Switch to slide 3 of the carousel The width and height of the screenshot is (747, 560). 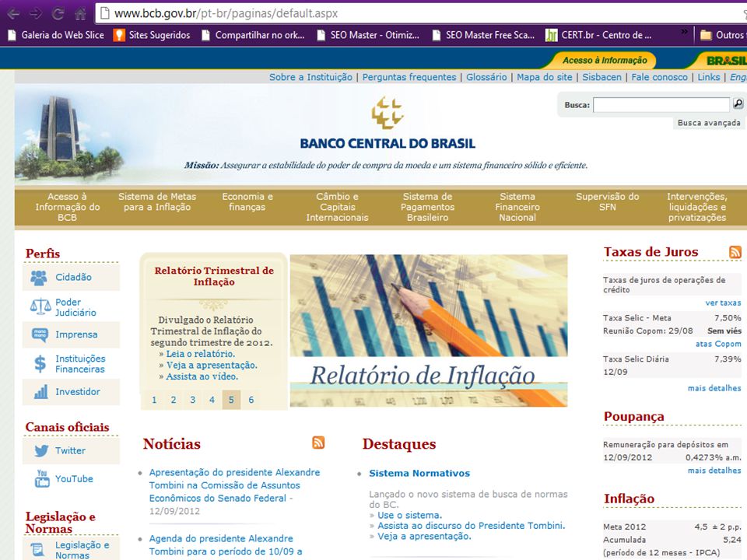[193, 400]
